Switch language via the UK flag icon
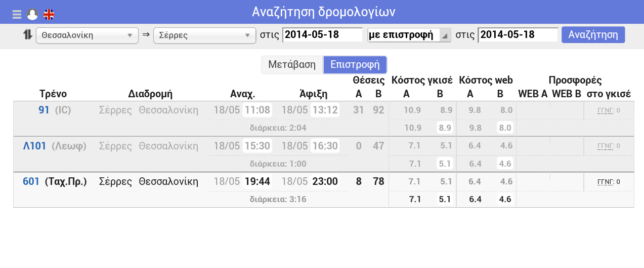Viewport: 644px width, 268px height. click(49, 15)
